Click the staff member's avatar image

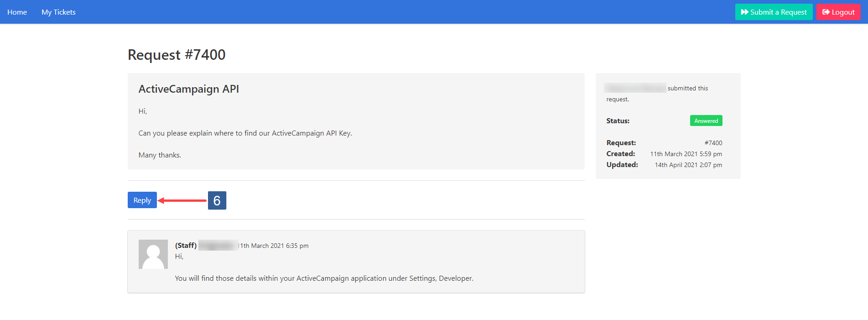click(153, 254)
